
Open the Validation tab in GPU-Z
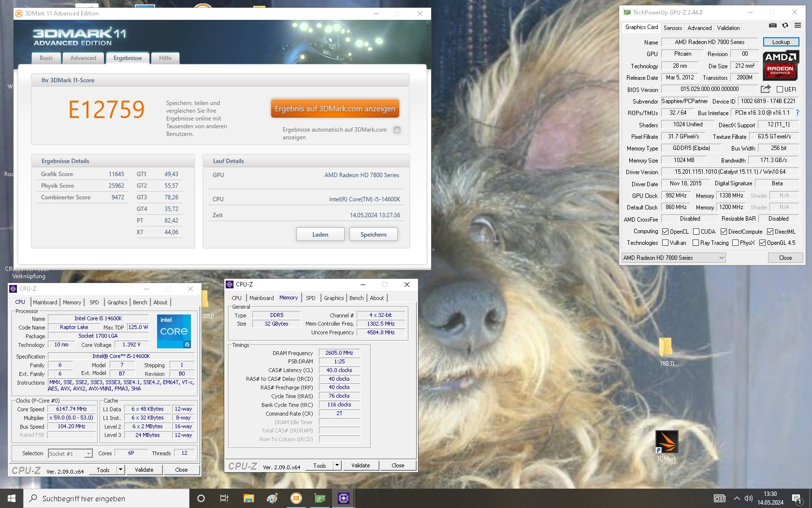click(x=728, y=28)
